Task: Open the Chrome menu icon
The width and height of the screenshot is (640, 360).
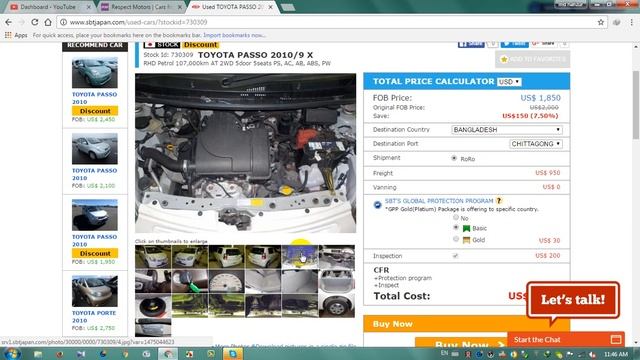Action: pyautogui.click(x=631, y=22)
